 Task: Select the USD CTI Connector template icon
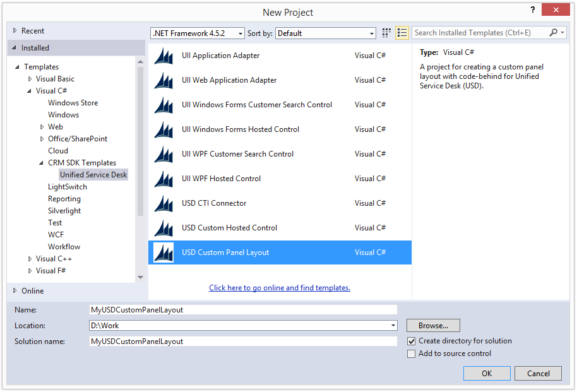click(x=164, y=203)
